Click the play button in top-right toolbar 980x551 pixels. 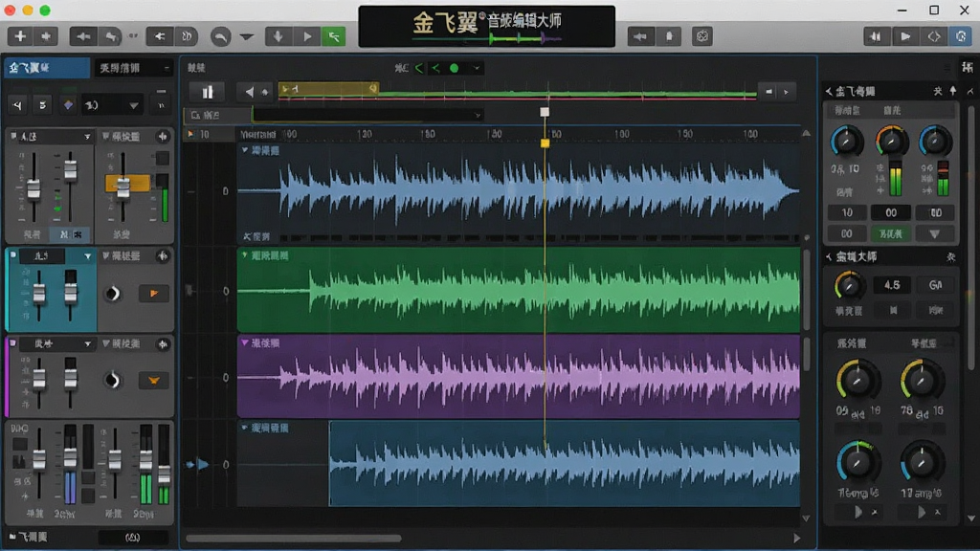905,36
